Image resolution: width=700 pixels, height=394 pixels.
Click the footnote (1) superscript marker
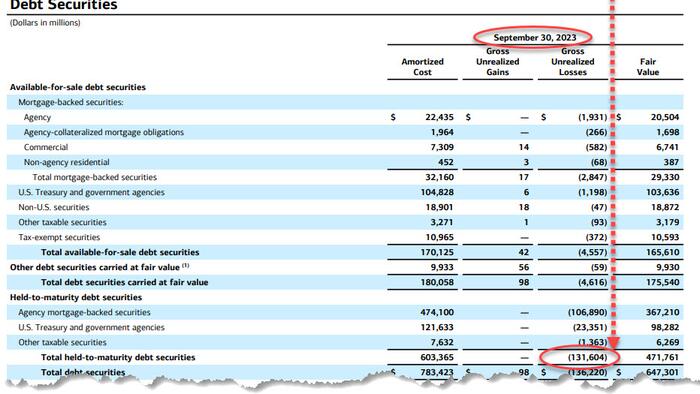pyautogui.click(x=185, y=265)
